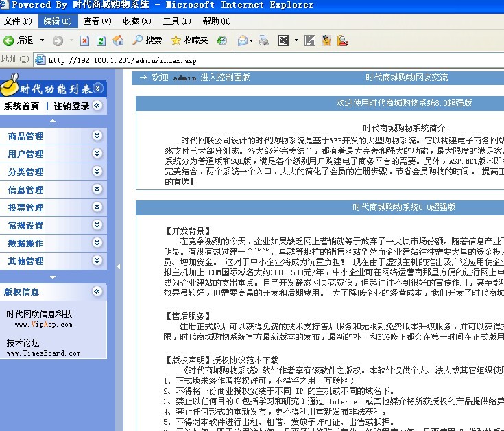Click the Mail envelope icon
The width and height of the screenshot is (504, 431).
coord(242,41)
